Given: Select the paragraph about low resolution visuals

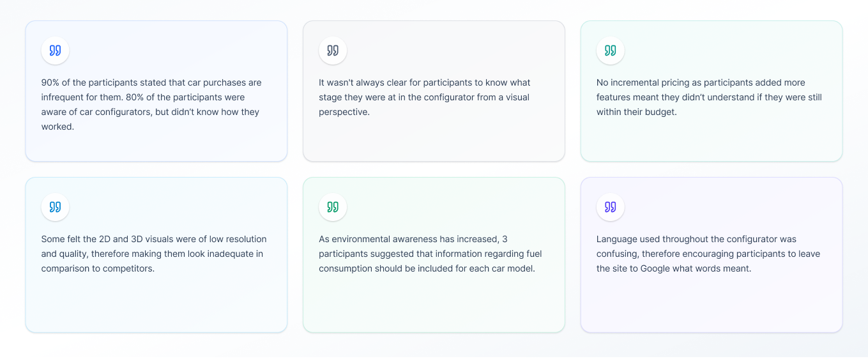Looking at the screenshot, I should pos(154,254).
